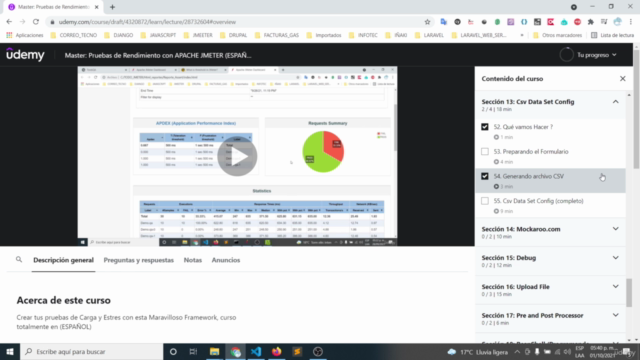Play the lecture video
This screenshot has height=360, width=640.
click(237, 156)
